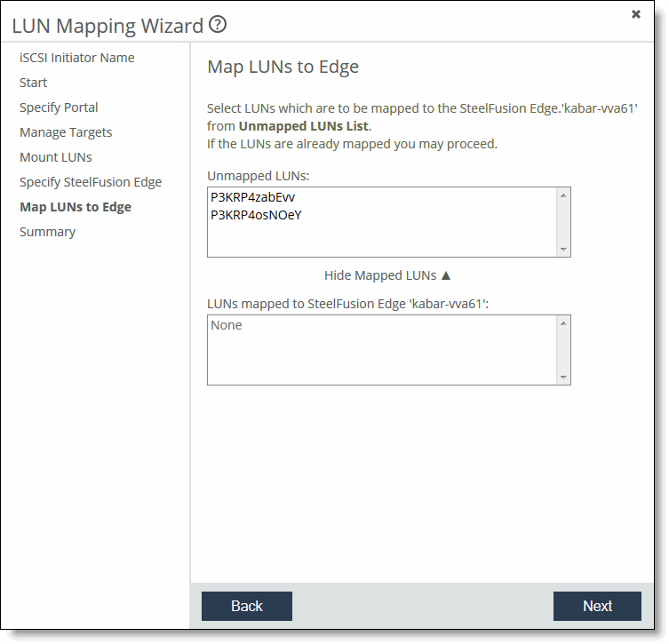Select Specify Portal in sidebar
669x644 pixels.
pyautogui.click(x=59, y=107)
